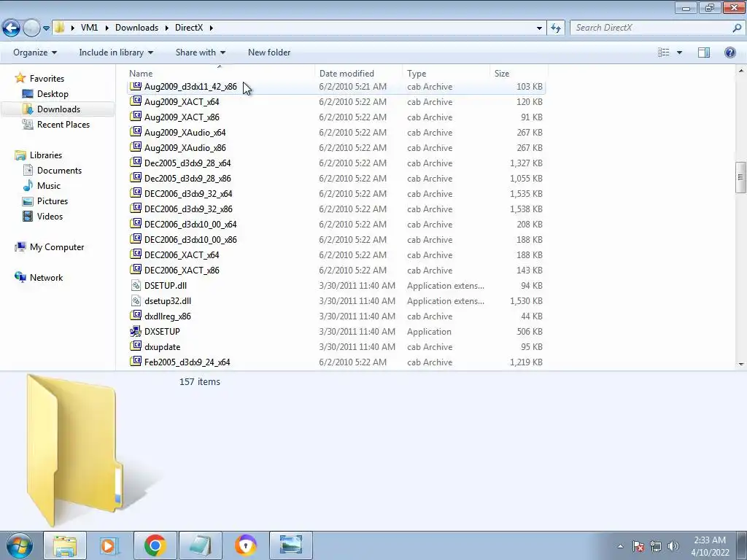Expand arrow after DirectX in breadcrumb
Image resolution: width=747 pixels, height=560 pixels.
(x=211, y=28)
